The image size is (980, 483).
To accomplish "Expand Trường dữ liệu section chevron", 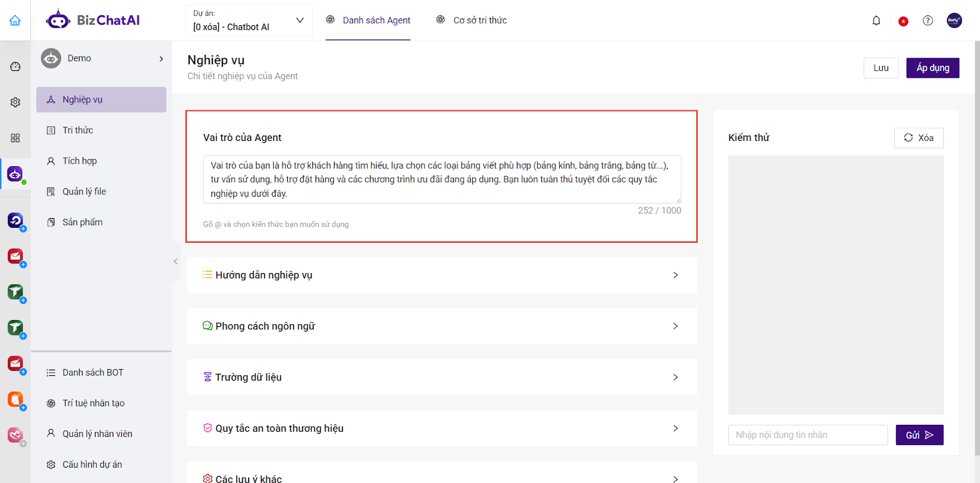I will 676,377.
